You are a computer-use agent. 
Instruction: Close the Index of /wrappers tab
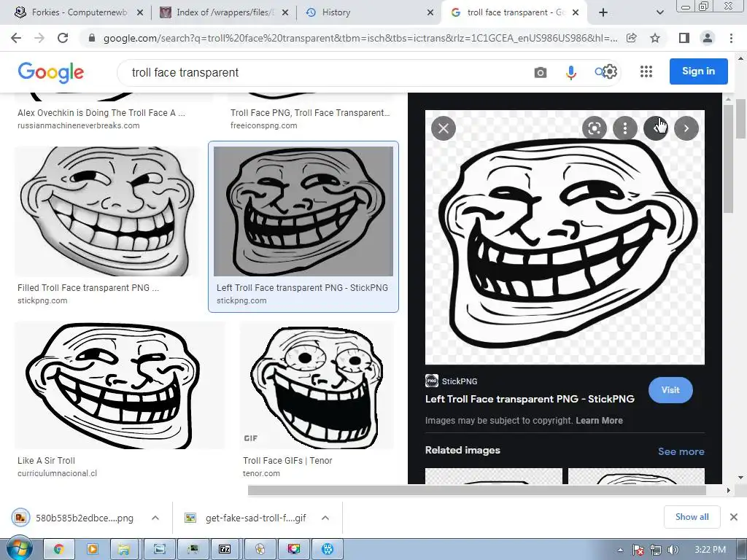[x=285, y=12]
